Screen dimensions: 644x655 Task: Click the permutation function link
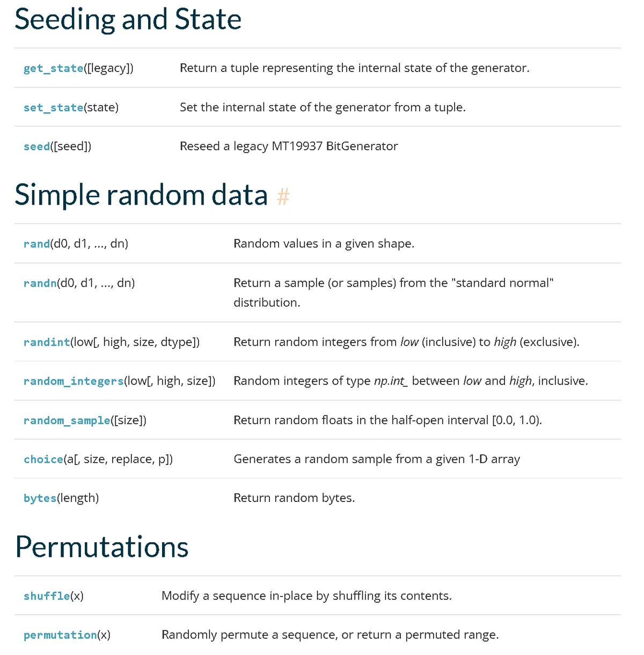[60, 635]
